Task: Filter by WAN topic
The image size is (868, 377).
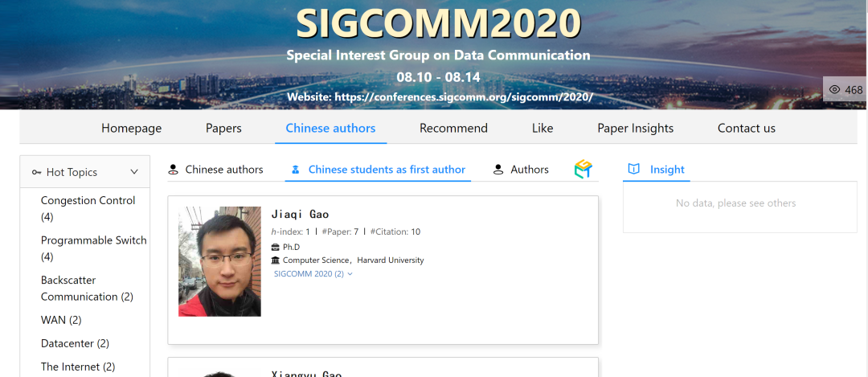Action: 61,320
